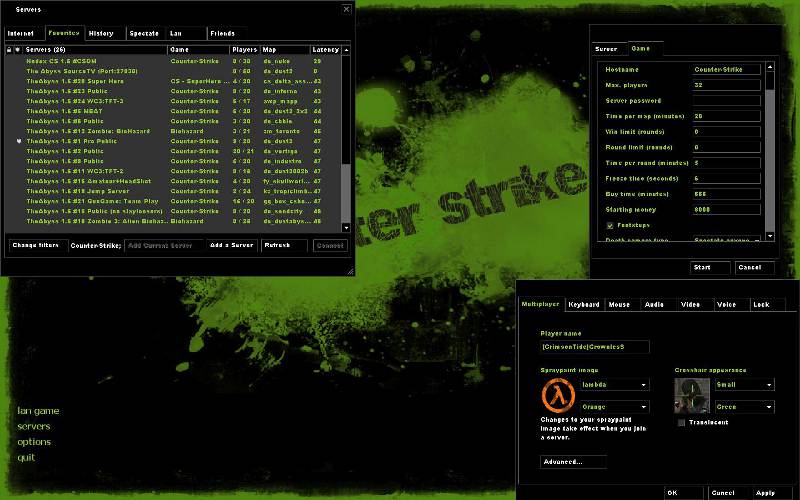The height and width of the screenshot is (500, 800).
Task: Select The Abyss SourceTV server row
Action: (173, 71)
